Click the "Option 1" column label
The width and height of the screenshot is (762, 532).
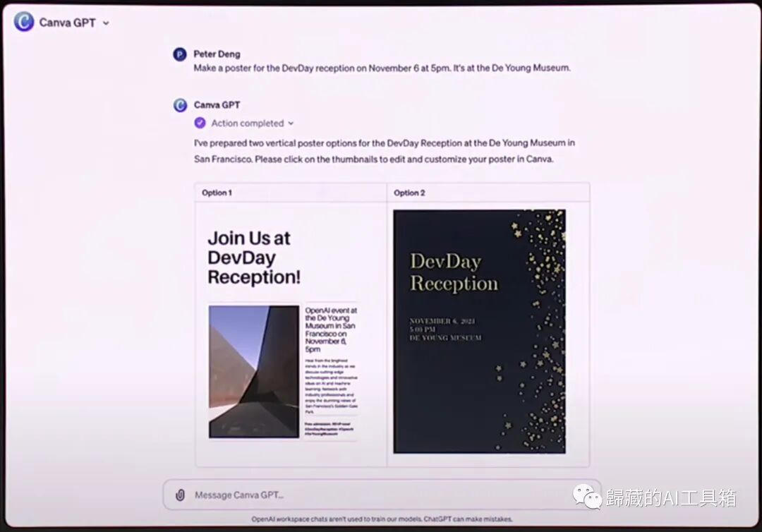click(x=217, y=193)
